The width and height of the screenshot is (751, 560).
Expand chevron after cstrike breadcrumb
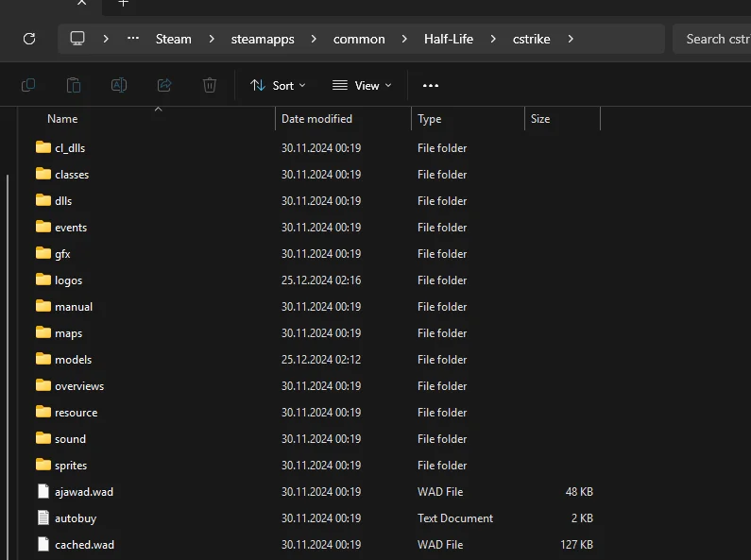coord(571,39)
